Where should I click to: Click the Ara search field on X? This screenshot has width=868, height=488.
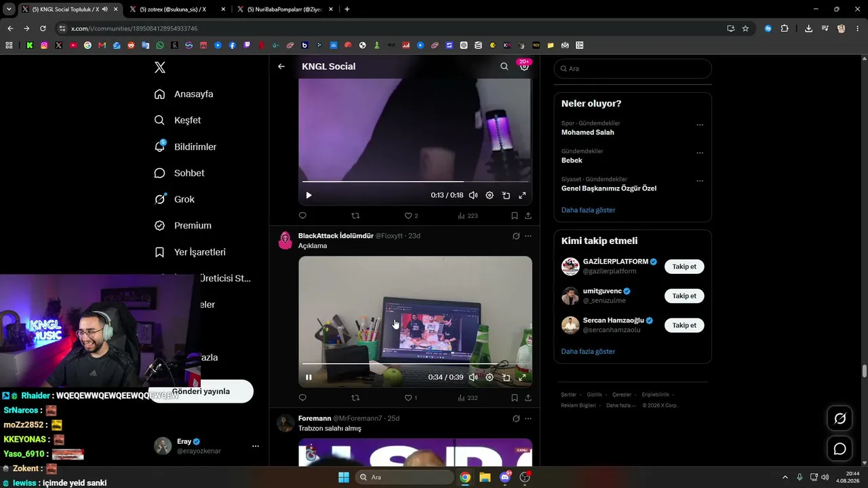tap(633, 68)
